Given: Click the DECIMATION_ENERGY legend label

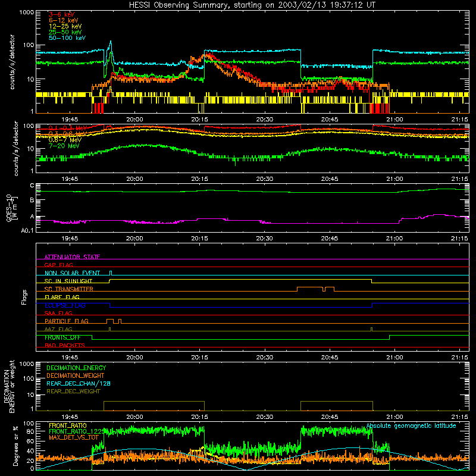Looking at the screenshot, I should pos(76,368).
